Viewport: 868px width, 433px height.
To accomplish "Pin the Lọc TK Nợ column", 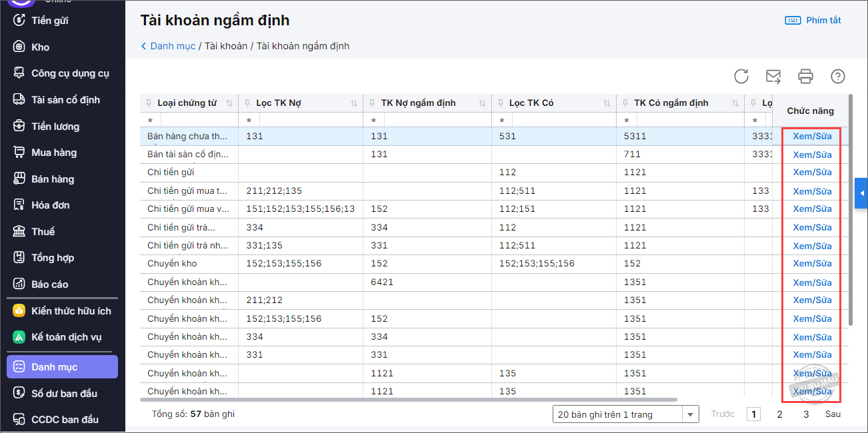I will coord(247,103).
